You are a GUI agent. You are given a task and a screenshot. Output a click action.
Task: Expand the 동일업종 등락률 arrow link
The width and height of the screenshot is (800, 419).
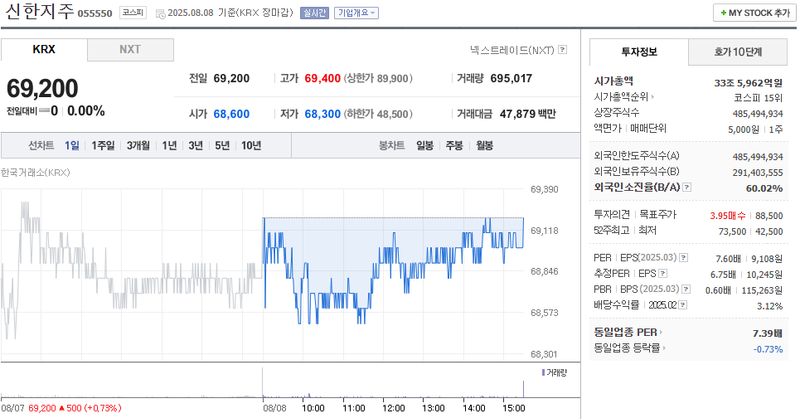(663, 348)
